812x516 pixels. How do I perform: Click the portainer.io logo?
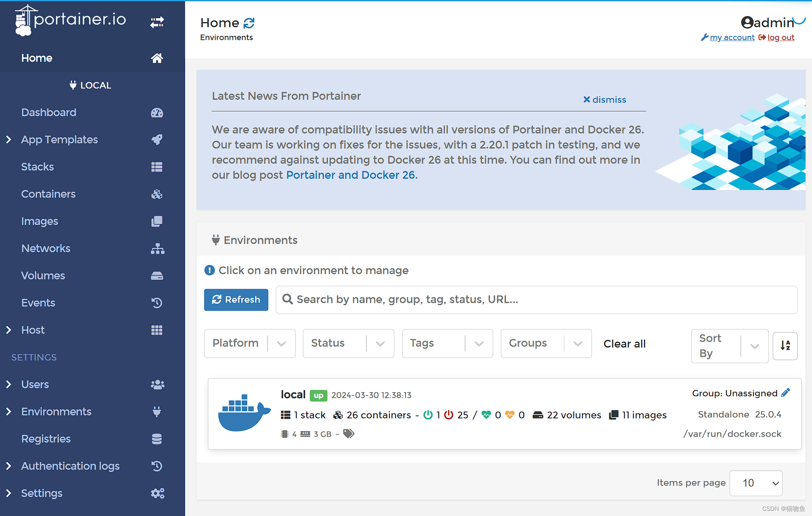tap(71, 20)
